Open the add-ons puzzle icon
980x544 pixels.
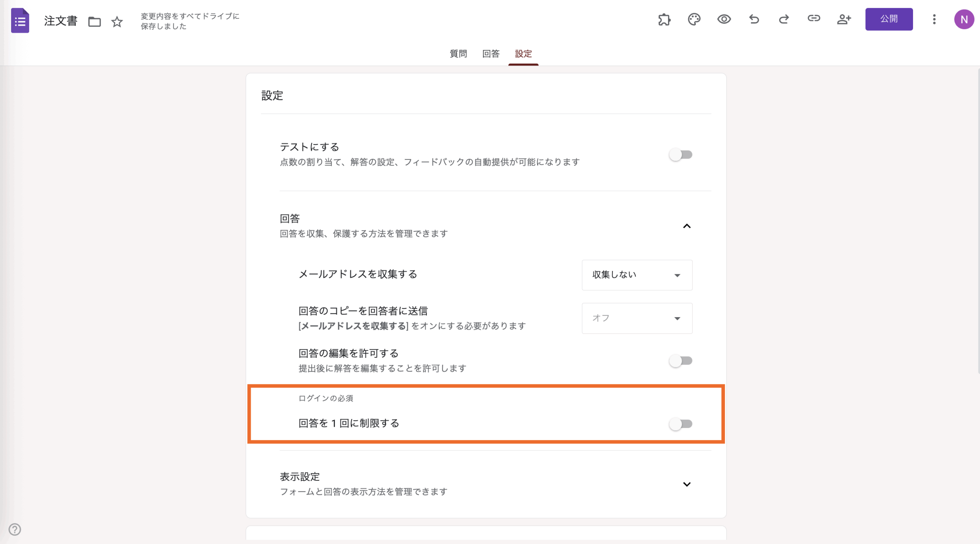point(664,19)
